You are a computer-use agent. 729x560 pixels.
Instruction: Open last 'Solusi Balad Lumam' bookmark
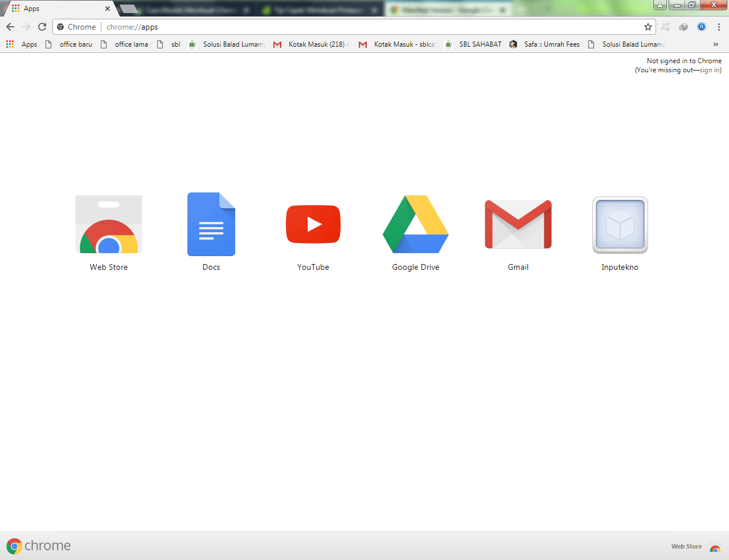tap(626, 44)
